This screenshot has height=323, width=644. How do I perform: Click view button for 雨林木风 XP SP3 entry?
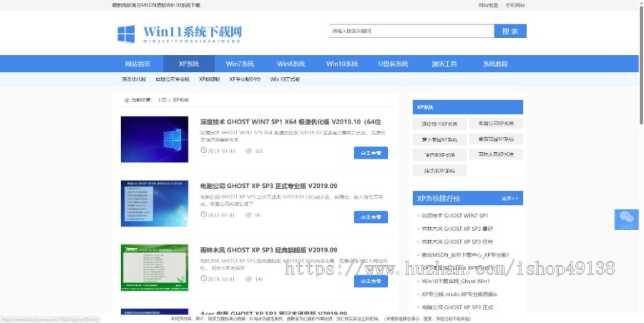coord(371,281)
